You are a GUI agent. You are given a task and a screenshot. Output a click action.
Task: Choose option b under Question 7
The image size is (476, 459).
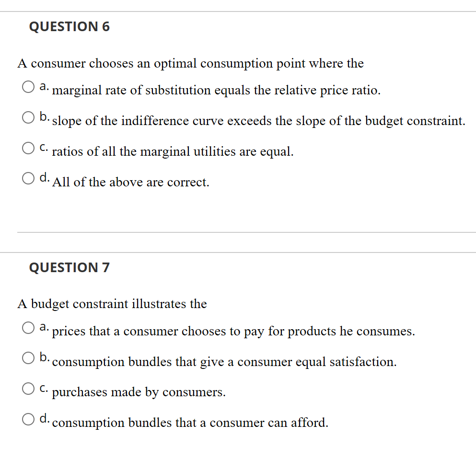coord(28,358)
